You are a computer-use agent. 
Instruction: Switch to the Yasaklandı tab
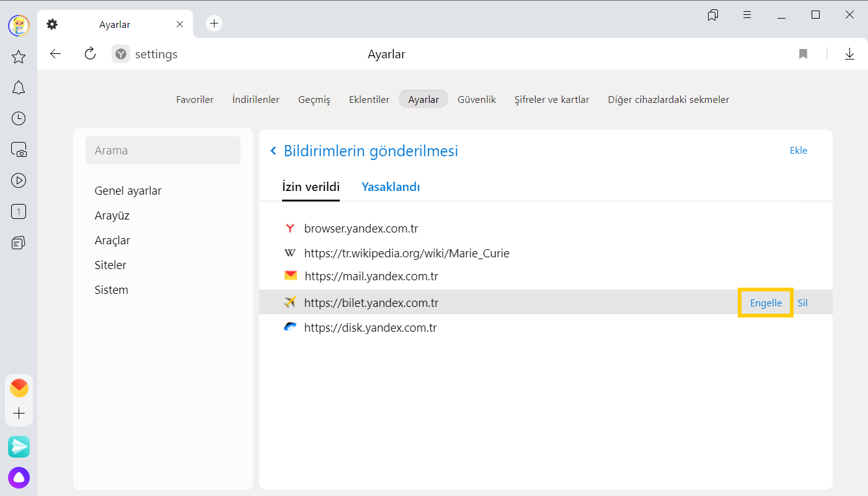click(391, 187)
